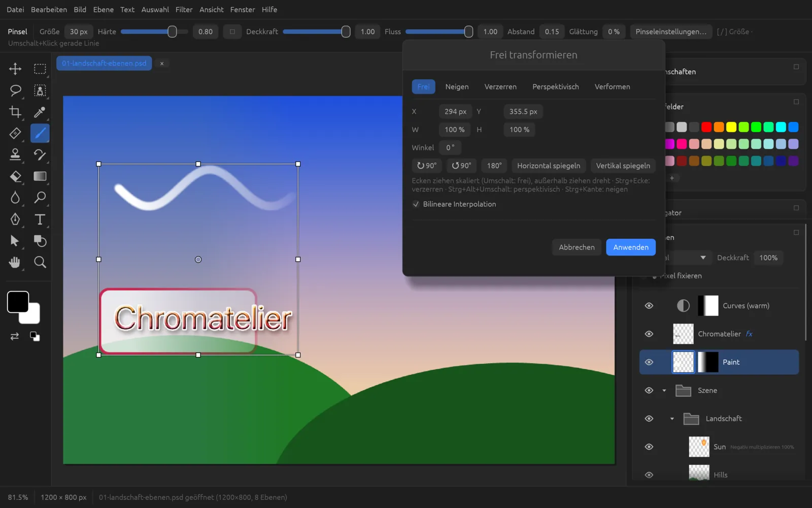Screen dimensions: 812x508
Task: Hide the Chromatelier layer
Action: [649, 334]
